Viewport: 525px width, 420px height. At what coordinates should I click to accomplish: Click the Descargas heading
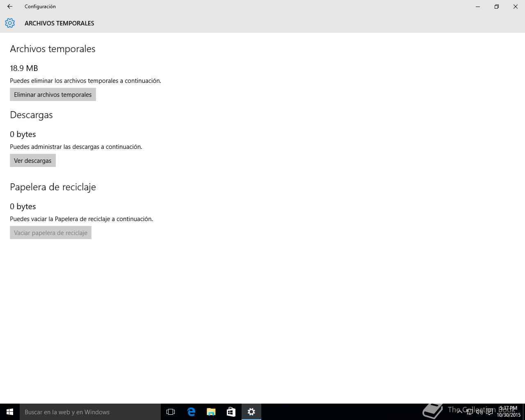coord(31,115)
